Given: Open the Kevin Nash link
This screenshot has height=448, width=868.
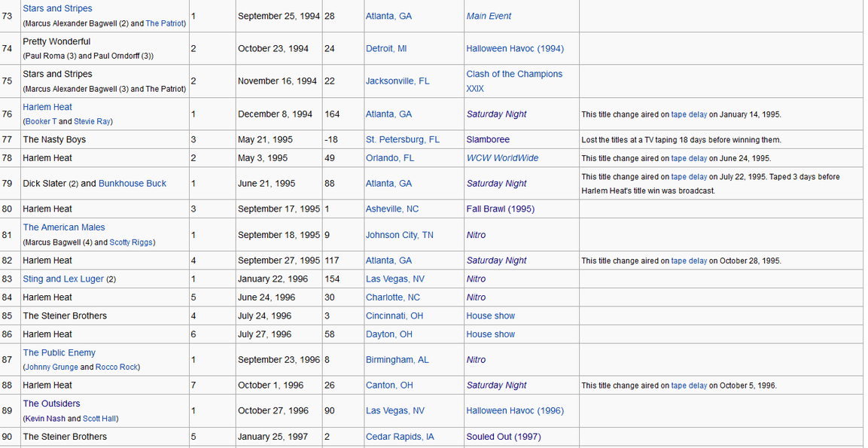Looking at the screenshot, I should coord(45,419).
